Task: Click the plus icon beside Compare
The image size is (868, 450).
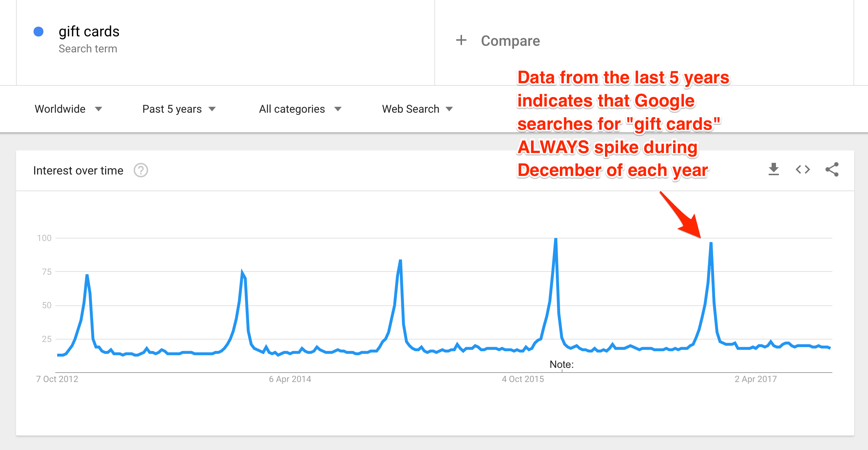Action: click(x=461, y=40)
